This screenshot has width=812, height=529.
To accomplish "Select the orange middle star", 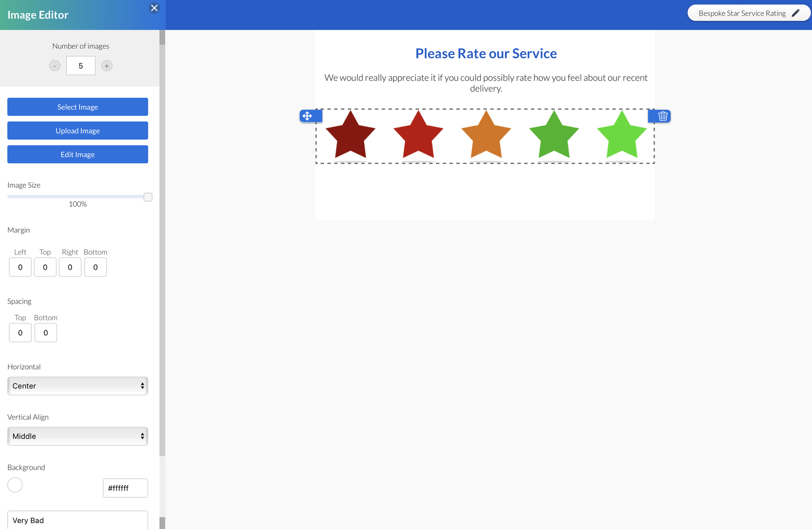I will click(x=486, y=136).
